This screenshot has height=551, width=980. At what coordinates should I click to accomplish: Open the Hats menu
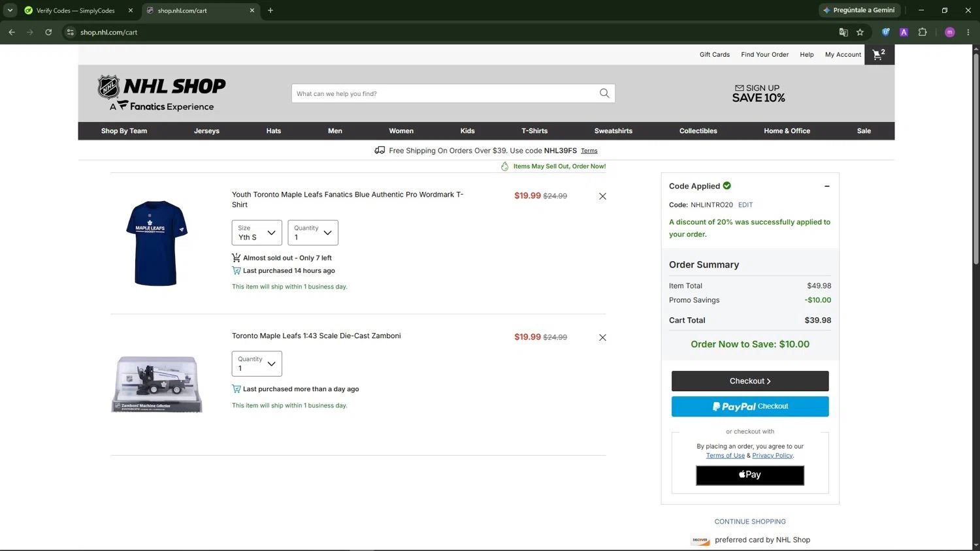coord(274,131)
